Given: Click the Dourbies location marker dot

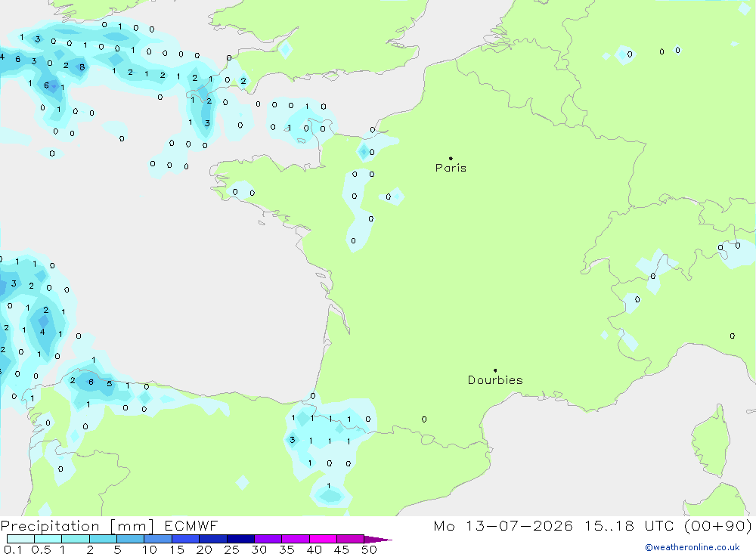Looking at the screenshot, I should point(495,370).
